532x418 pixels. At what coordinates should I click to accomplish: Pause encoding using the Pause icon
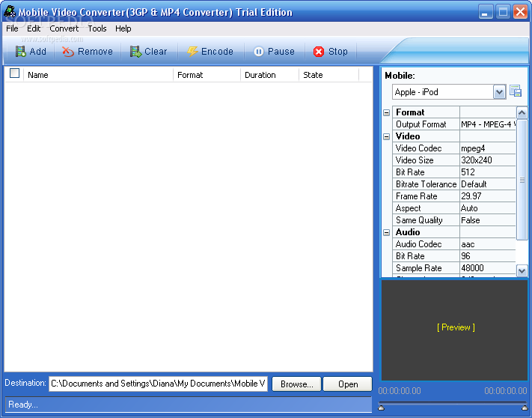(259, 52)
